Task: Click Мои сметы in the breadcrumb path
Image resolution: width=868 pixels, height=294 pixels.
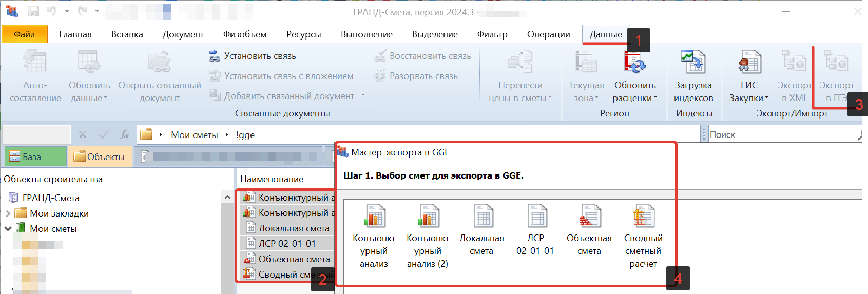Action: (195, 135)
